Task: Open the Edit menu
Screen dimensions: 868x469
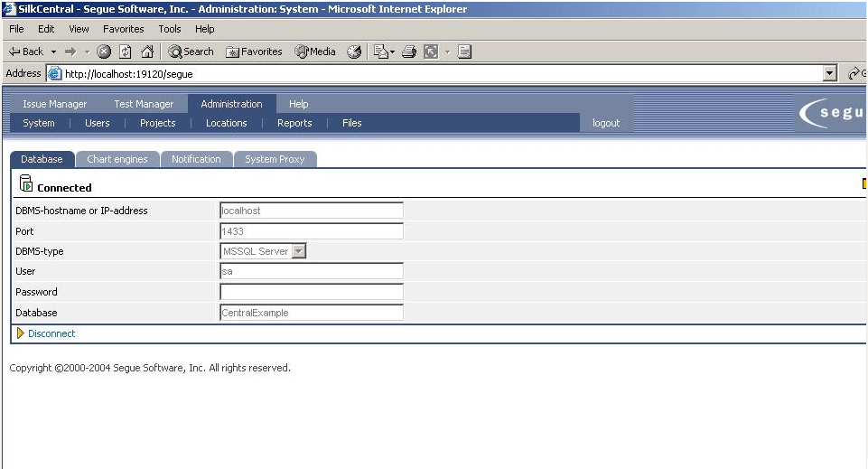Action: pyautogui.click(x=46, y=29)
